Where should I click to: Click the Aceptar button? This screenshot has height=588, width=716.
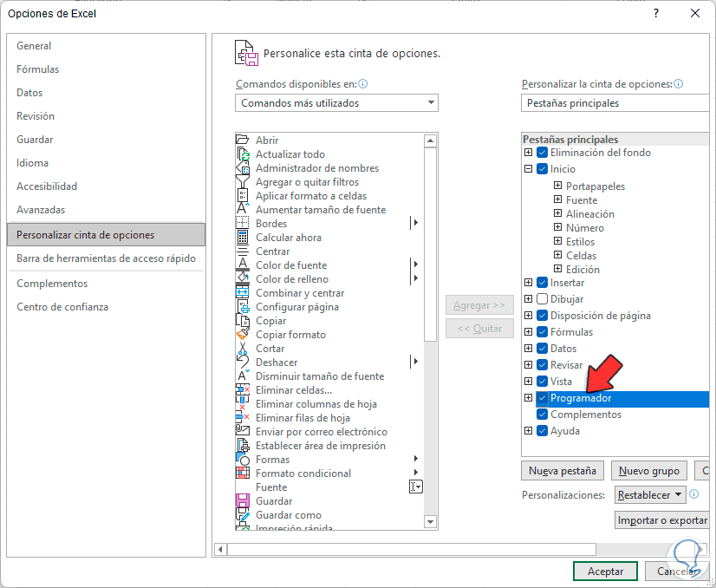pyautogui.click(x=605, y=572)
